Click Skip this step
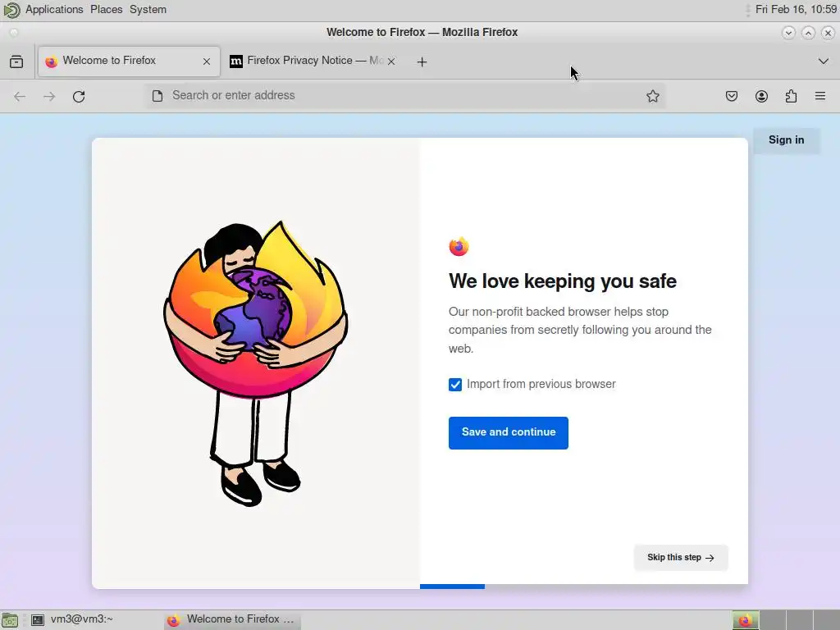 [x=681, y=558]
